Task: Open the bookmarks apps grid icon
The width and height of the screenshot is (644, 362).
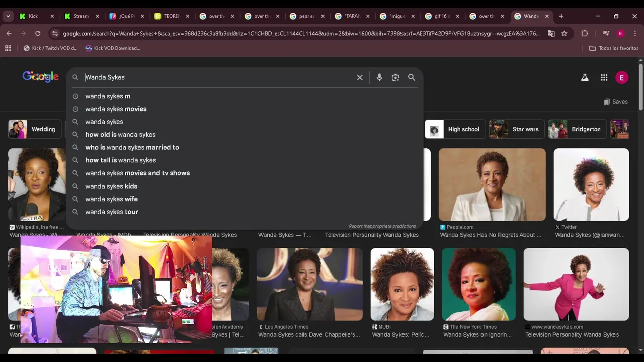Action: click(8, 48)
